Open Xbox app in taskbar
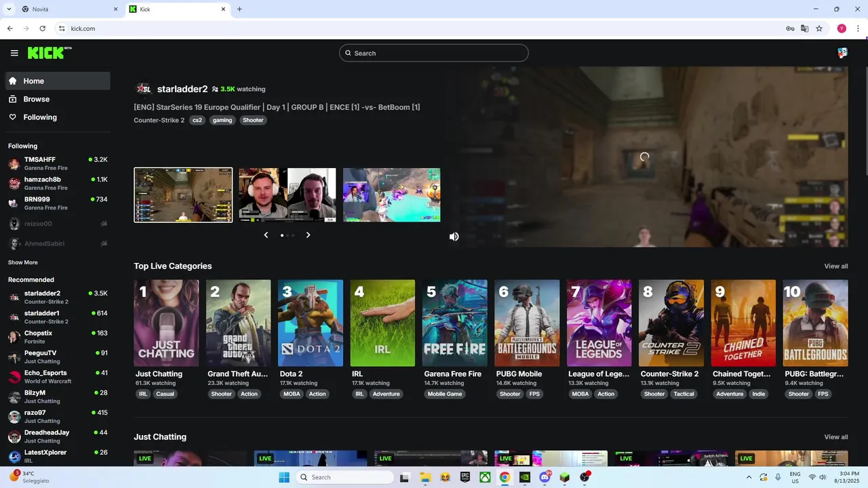 click(485, 477)
